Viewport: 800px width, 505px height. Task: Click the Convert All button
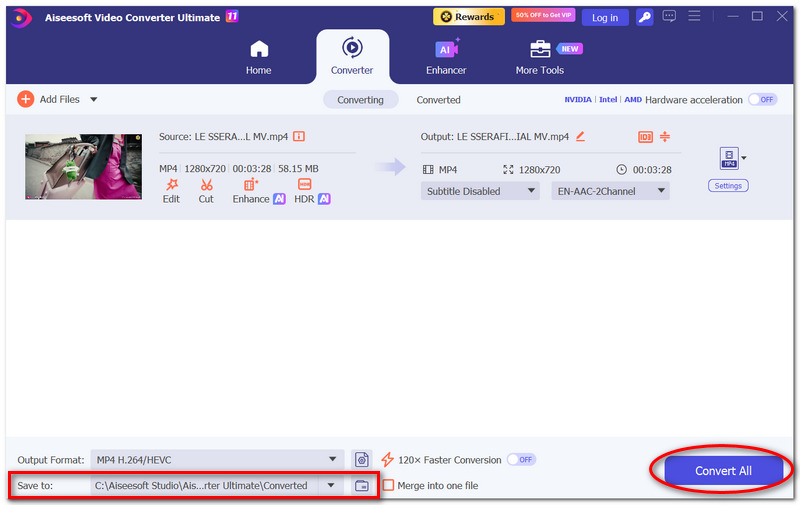point(723,470)
